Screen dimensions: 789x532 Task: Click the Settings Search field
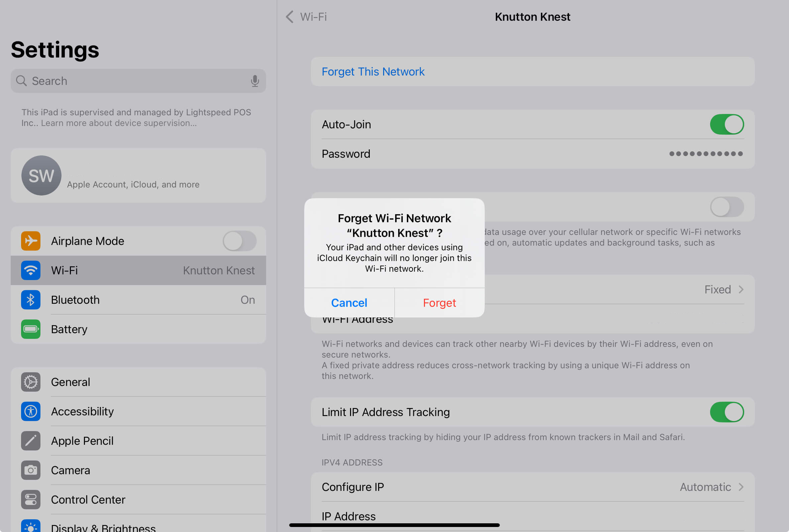coord(136,81)
